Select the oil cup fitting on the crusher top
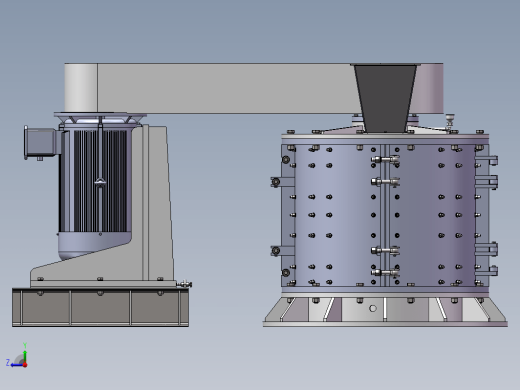Viewport: 520px width, 390px height. [x=450, y=121]
